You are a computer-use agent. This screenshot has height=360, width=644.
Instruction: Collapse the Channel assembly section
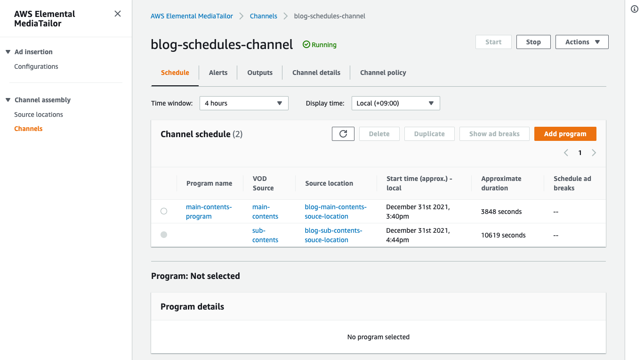tap(8, 100)
